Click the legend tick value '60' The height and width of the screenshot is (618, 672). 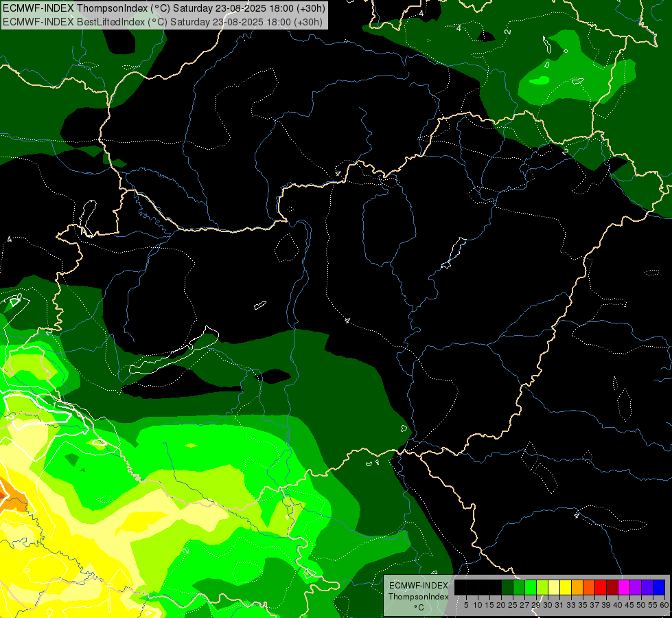664,605
